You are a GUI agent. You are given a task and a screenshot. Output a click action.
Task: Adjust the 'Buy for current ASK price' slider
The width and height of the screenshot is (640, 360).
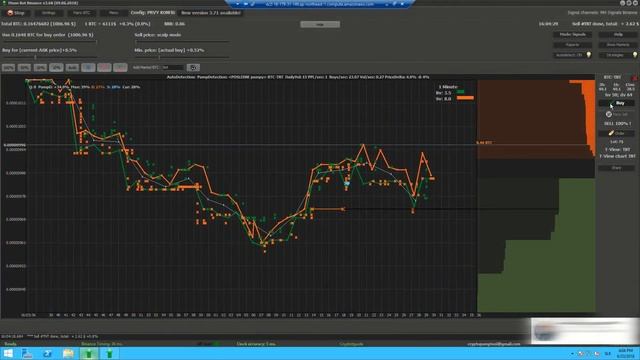click(49, 57)
